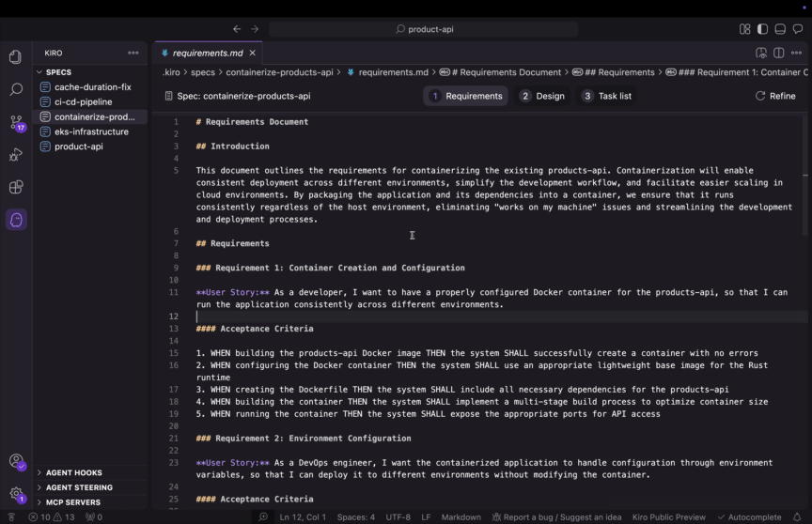Image resolution: width=812 pixels, height=524 pixels.
Task: Change encoding via UTF-8 status item
Action: 398,516
